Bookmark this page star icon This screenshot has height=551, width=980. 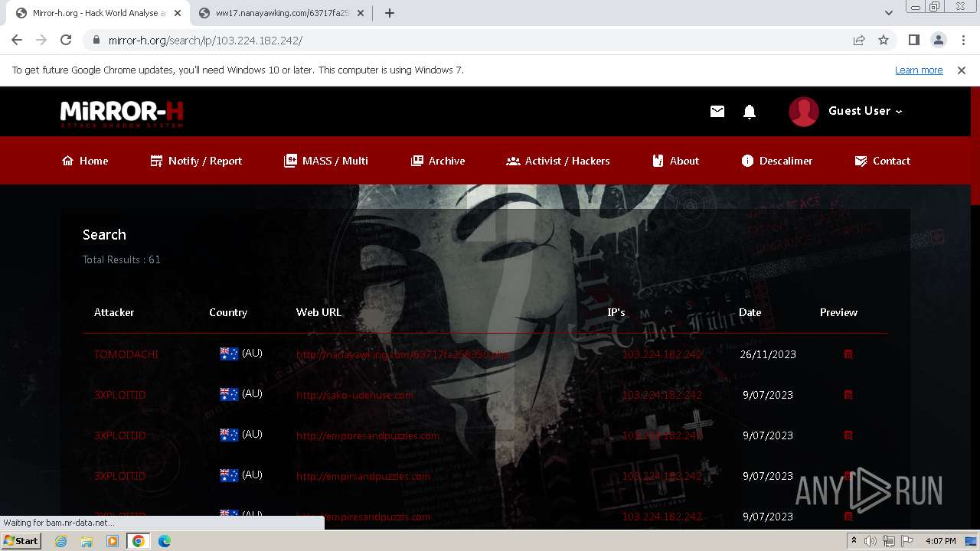pos(884,40)
